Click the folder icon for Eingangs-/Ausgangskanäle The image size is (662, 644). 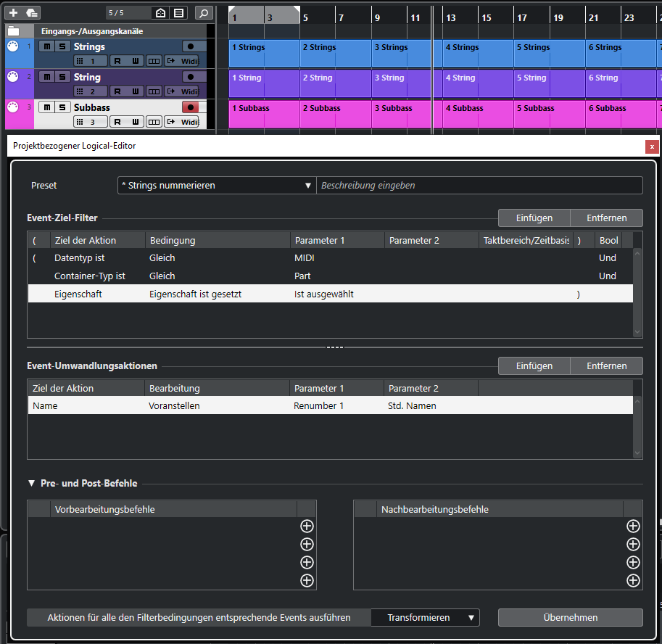pyautogui.click(x=13, y=31)
